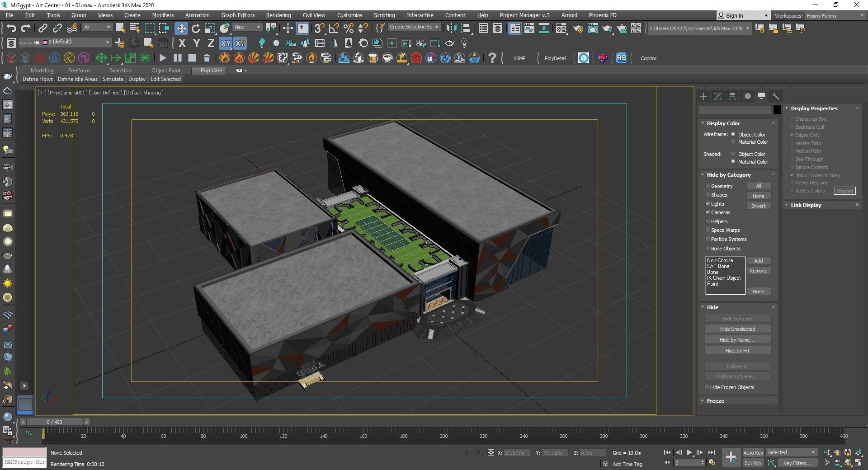Toggle the Helpers hide checkbox
Image resolution: width=868 pixels, height=470 pixels.
[x=708, y=221]
